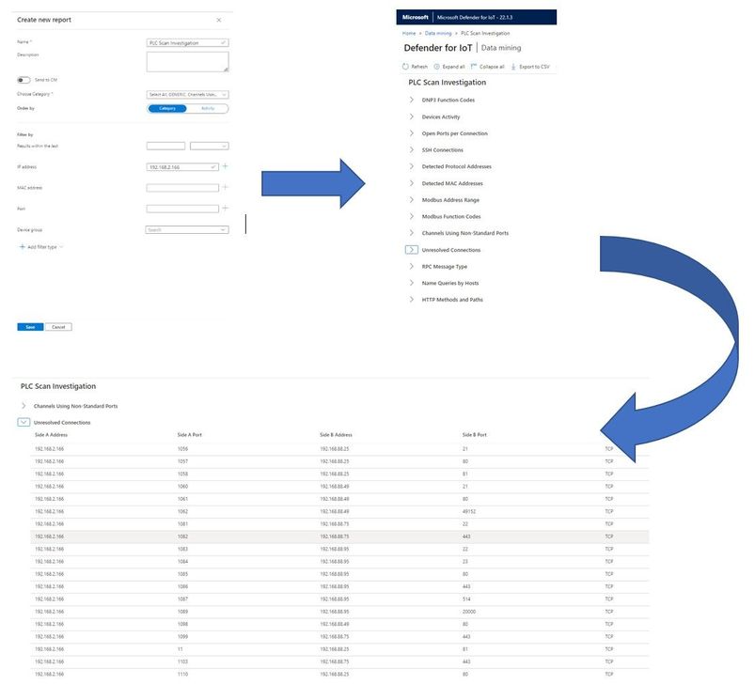Click the plus icon next to MAC address
Screen dimensions: 755x700
click(225, 187)
